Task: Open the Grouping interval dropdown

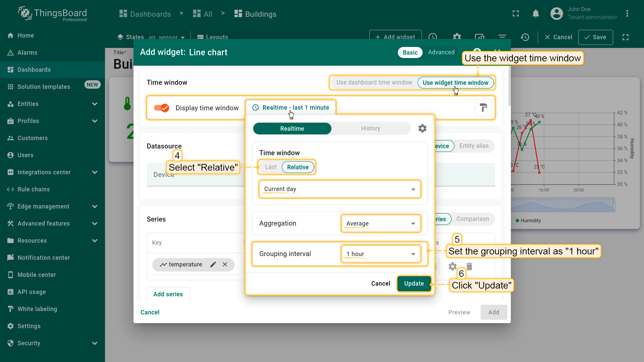Action: (380, 254)
